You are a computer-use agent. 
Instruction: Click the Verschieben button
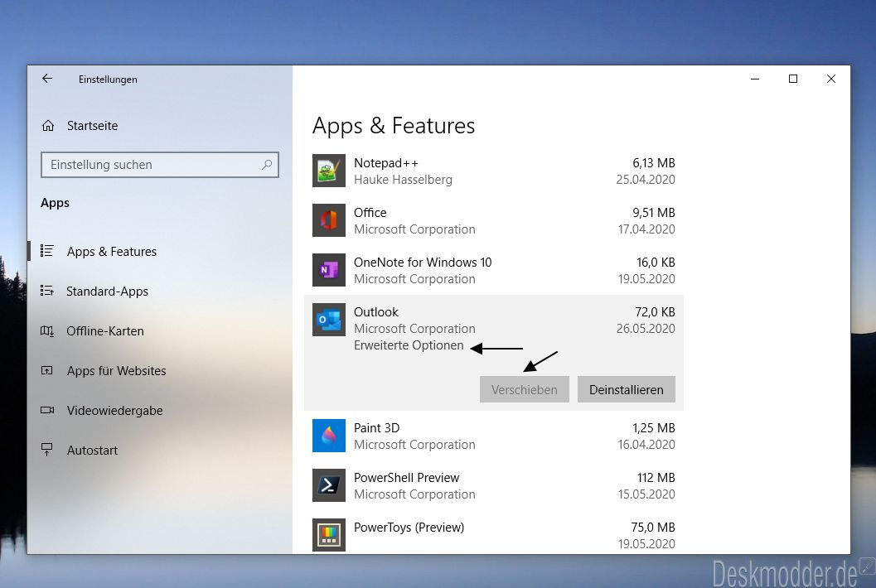tap(524, 389)
